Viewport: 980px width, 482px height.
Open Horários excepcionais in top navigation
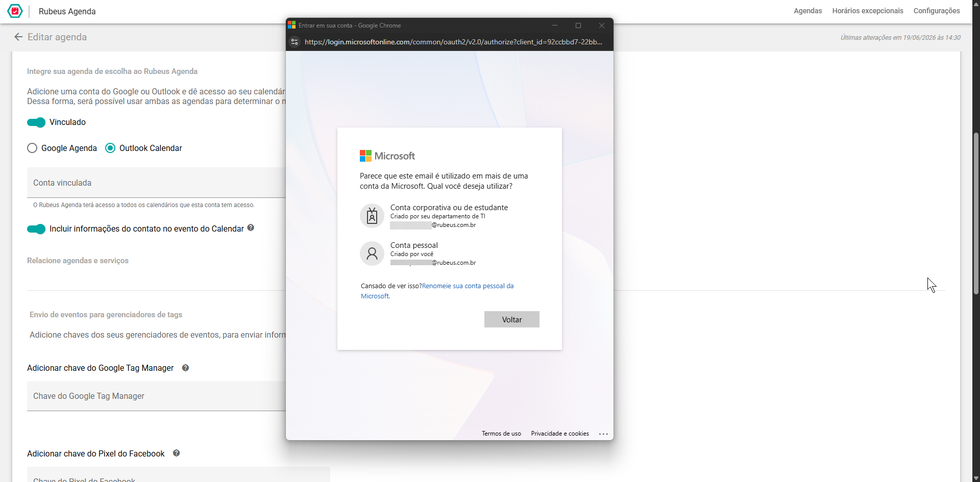[868, 11]
